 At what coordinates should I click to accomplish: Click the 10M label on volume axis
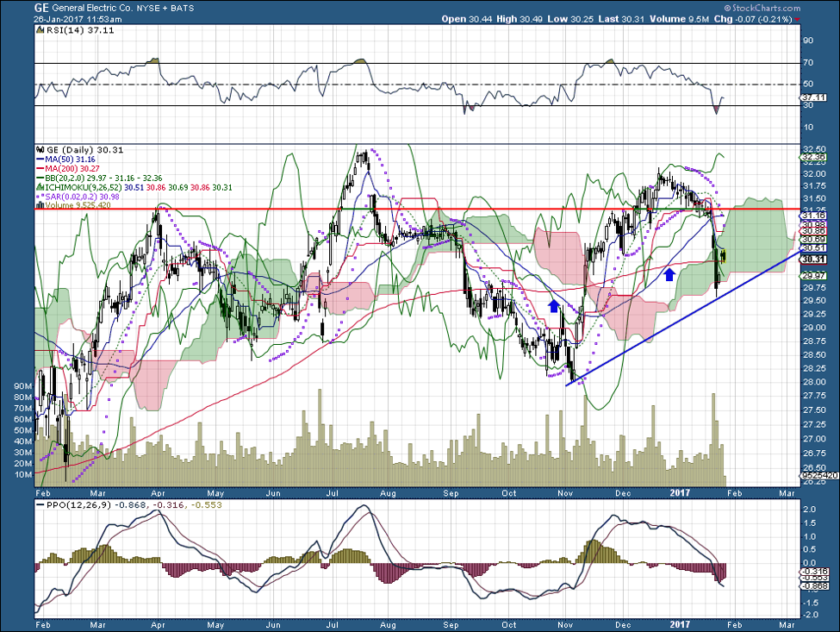point(22,474)
